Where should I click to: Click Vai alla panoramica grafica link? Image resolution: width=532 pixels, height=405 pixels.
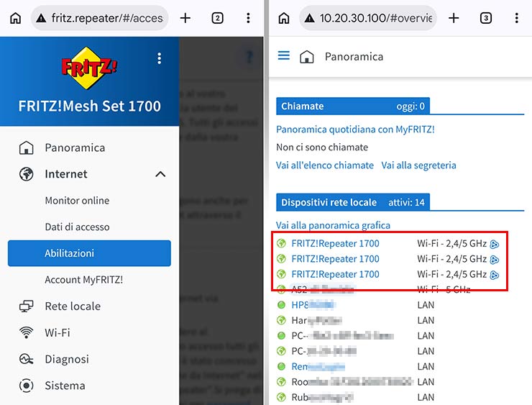(333, 225)
